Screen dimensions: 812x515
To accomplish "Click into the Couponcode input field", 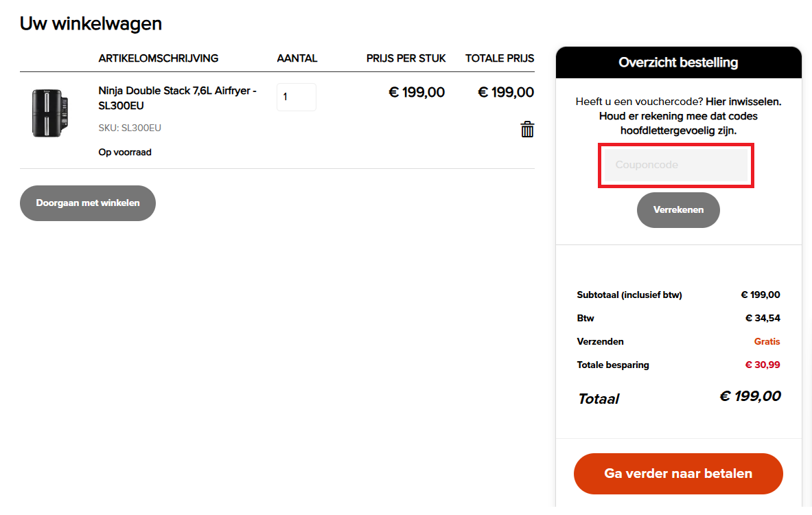I will tap(676, 165).
